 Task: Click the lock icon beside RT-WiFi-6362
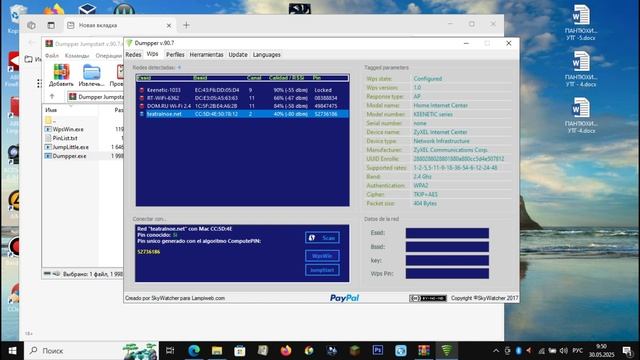pos(142,98)
